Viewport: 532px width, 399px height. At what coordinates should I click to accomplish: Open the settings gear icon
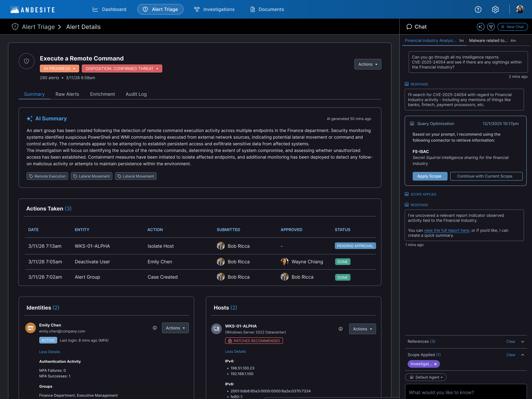point(495,9)
